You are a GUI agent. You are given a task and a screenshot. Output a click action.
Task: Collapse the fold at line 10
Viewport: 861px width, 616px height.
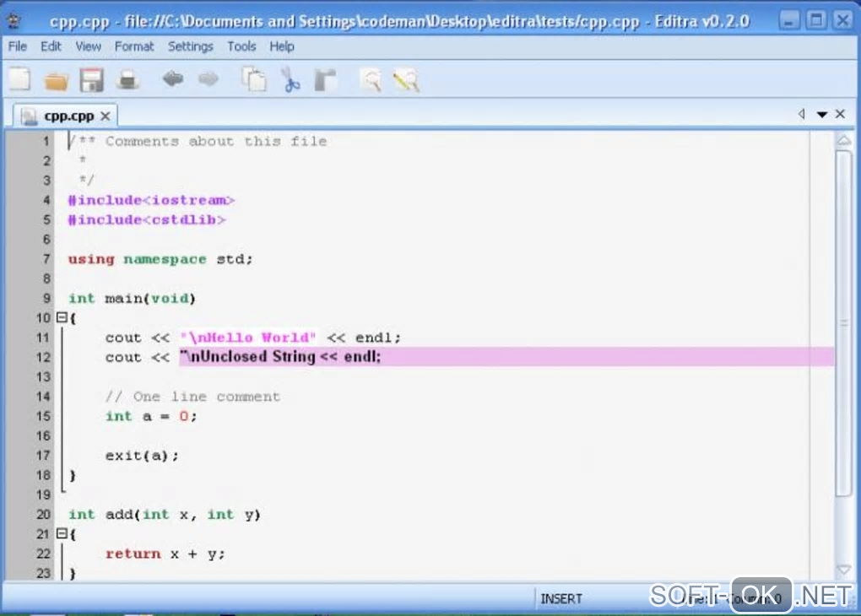click(62, 317)
